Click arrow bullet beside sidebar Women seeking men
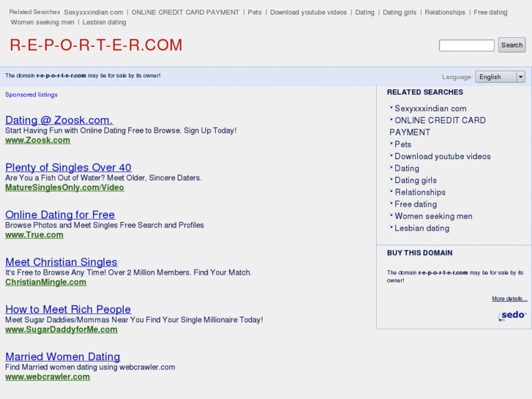This screenshot has height=399, width=532. [391, 215]
